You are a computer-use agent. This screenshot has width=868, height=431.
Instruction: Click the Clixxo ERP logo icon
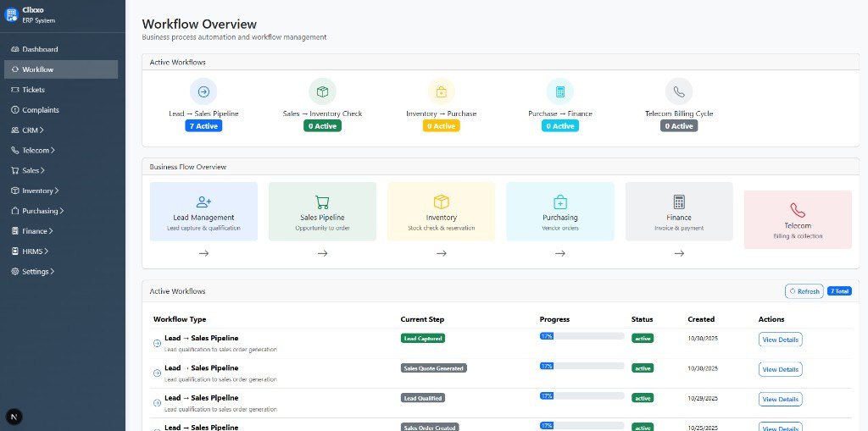pyautogui.click(x=12, y=15)
